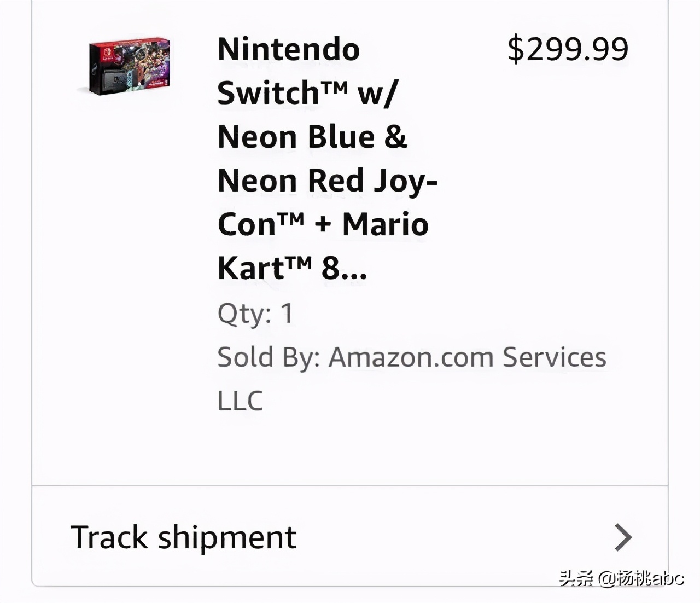This screenshot has height=603, width=700.
Task: Tap the Nintendo Switch product title link
Action: tap(327, 159)
